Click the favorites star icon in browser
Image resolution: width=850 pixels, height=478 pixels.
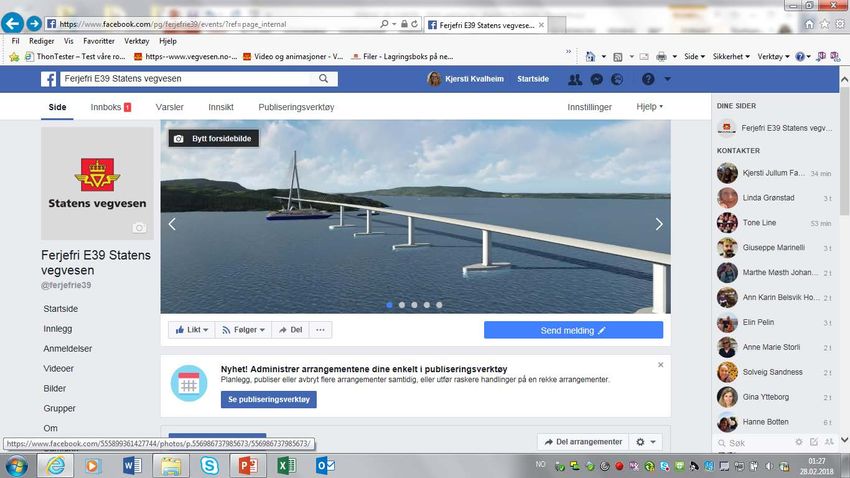tap(825, 24)
